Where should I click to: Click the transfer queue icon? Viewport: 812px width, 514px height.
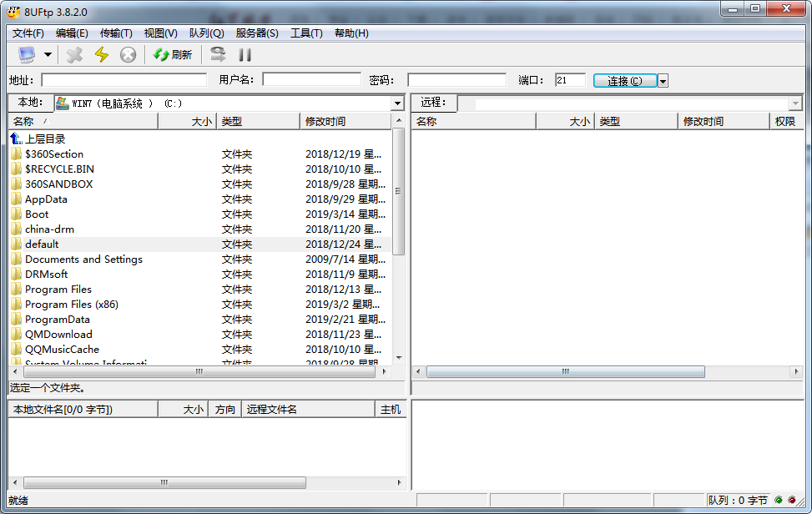coord(217,54)
